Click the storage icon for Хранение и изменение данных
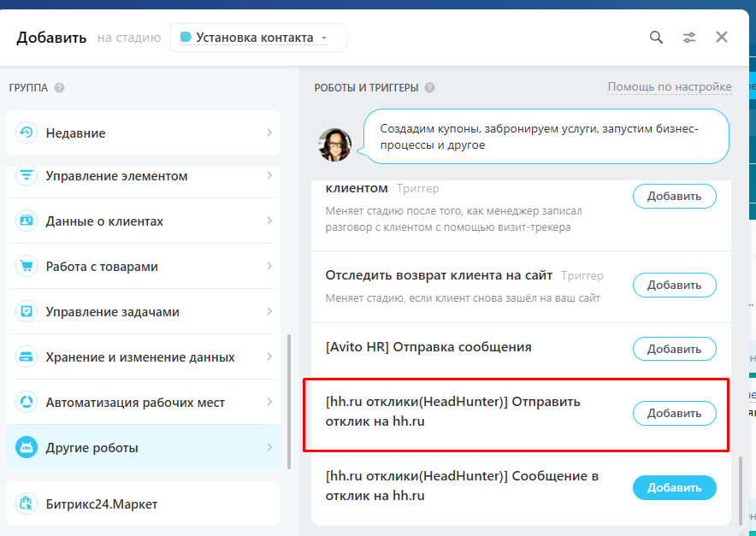This screenshot has height=536, width=756. pos(26,356)
